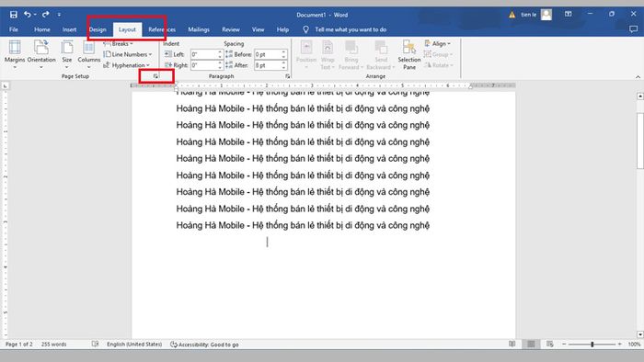Go to the Review tab

click(x=231, y=29)
